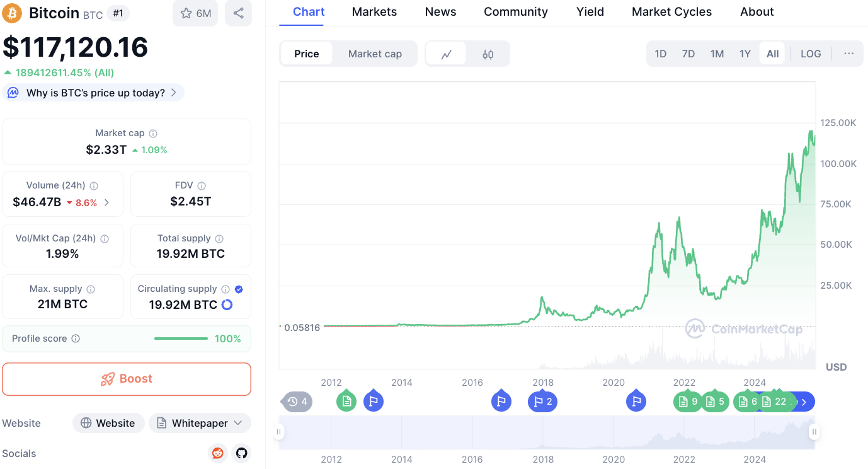Set chart range to 1M
The image size is (868, 469).
coord(717,54)
